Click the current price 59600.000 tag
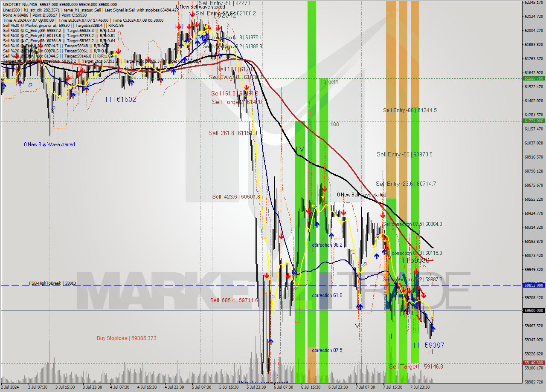The width and height of the screenshot is (546, 392). (534, 310)
